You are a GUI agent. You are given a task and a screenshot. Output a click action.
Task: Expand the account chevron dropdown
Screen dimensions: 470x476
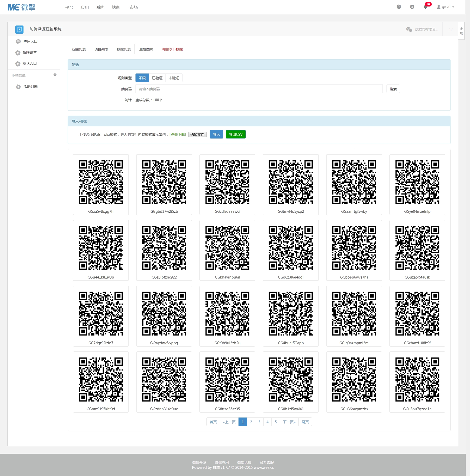click(451, 29)
